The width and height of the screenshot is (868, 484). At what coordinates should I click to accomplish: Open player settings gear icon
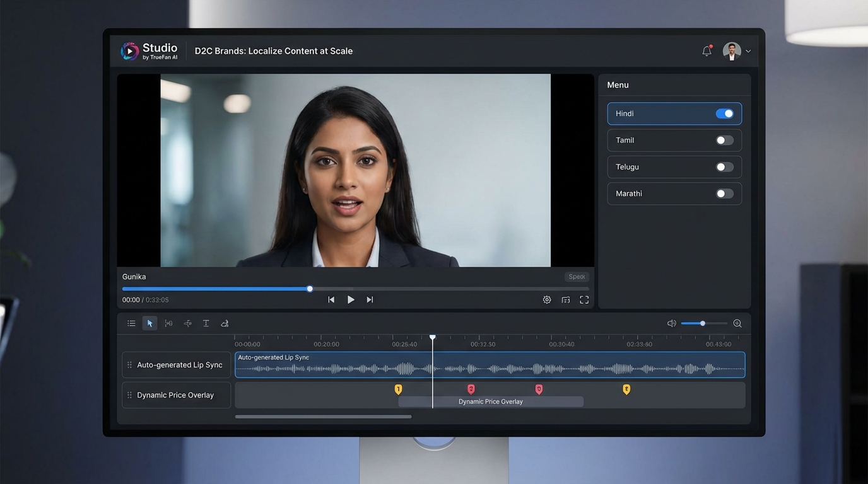click(547, 300)
